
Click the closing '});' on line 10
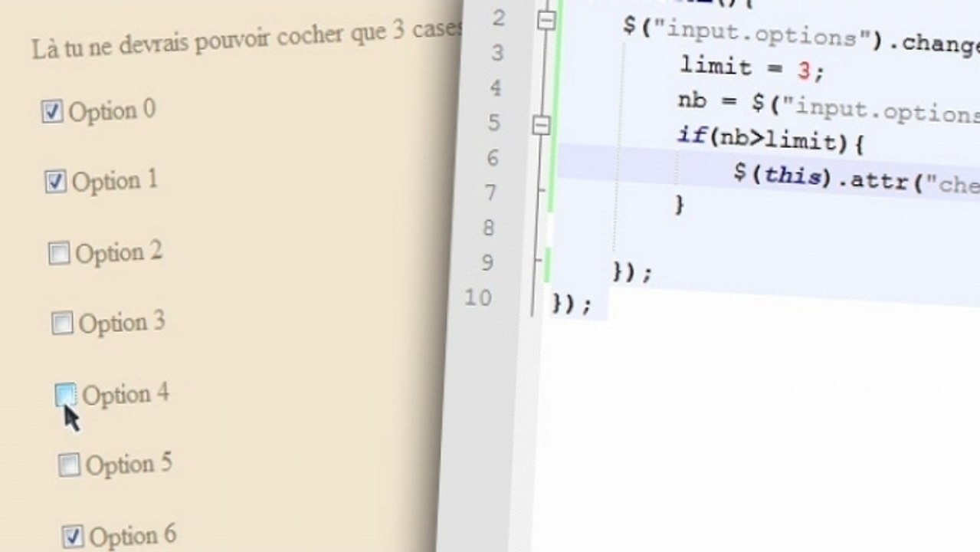coord(572,304)
